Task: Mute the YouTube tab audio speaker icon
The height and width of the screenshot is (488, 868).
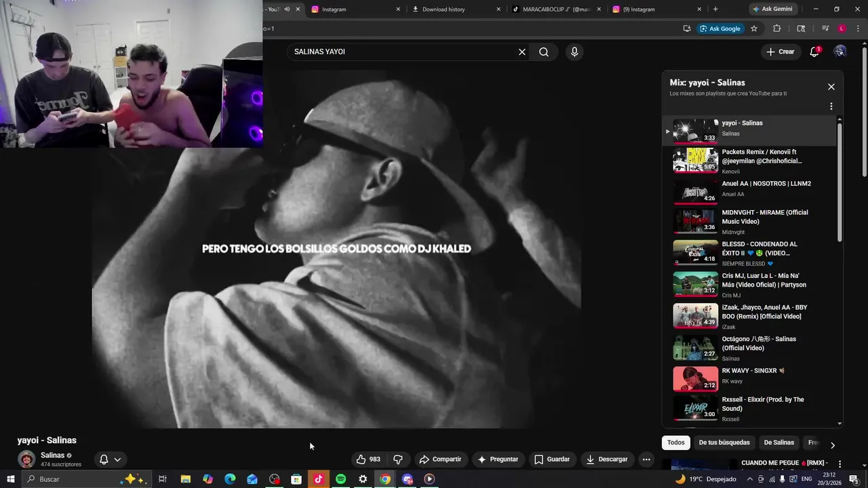Action: (287, 9)
